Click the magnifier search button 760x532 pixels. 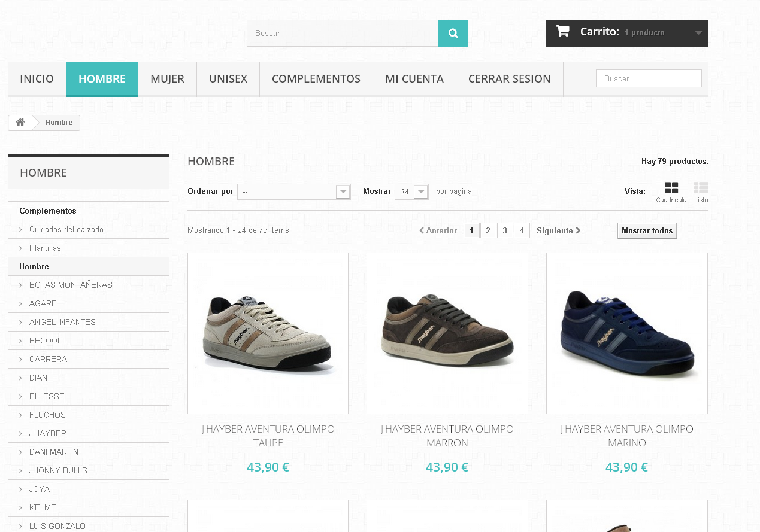click(x=453, y=33)
